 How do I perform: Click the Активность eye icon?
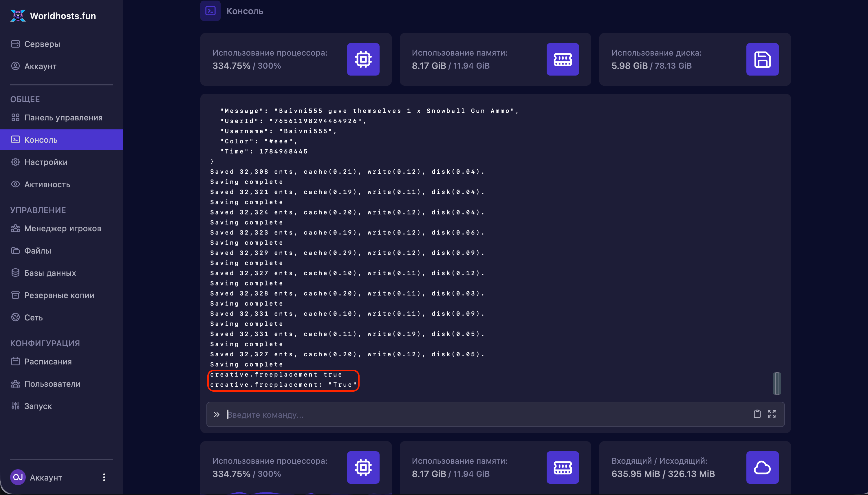[x=15, y=184]
